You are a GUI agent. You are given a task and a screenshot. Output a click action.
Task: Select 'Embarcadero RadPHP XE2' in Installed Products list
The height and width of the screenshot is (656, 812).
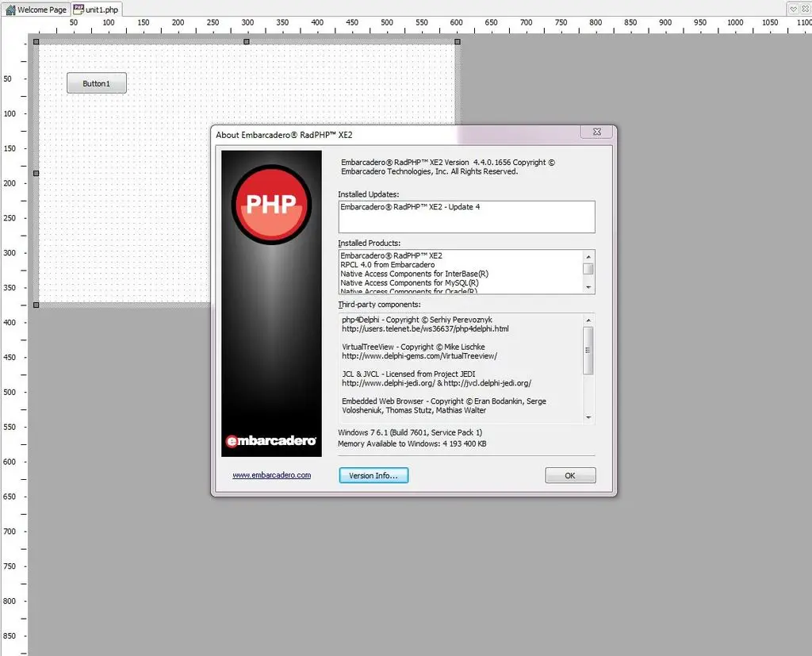tap(392, 255)
